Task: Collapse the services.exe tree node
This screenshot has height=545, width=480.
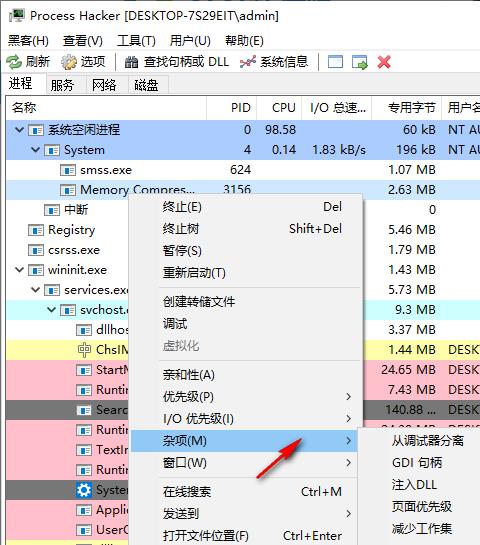Action: click(35, 290)
